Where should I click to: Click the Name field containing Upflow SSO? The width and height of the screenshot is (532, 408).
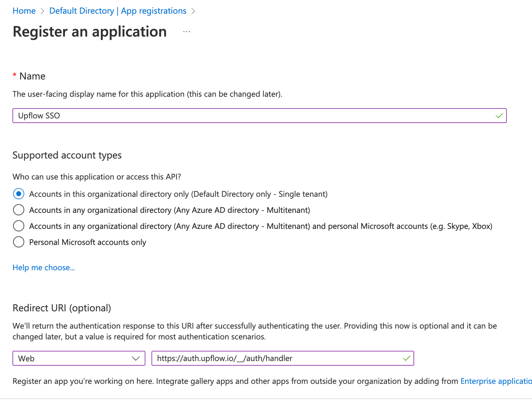(259, 116)
